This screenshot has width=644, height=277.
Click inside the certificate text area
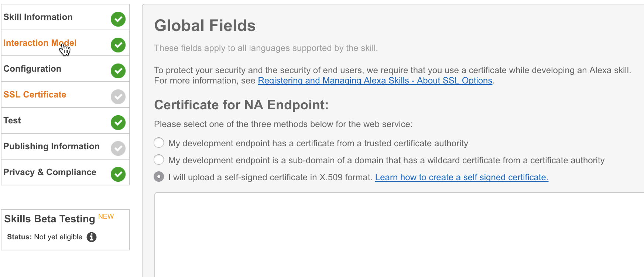click(399, 235)
